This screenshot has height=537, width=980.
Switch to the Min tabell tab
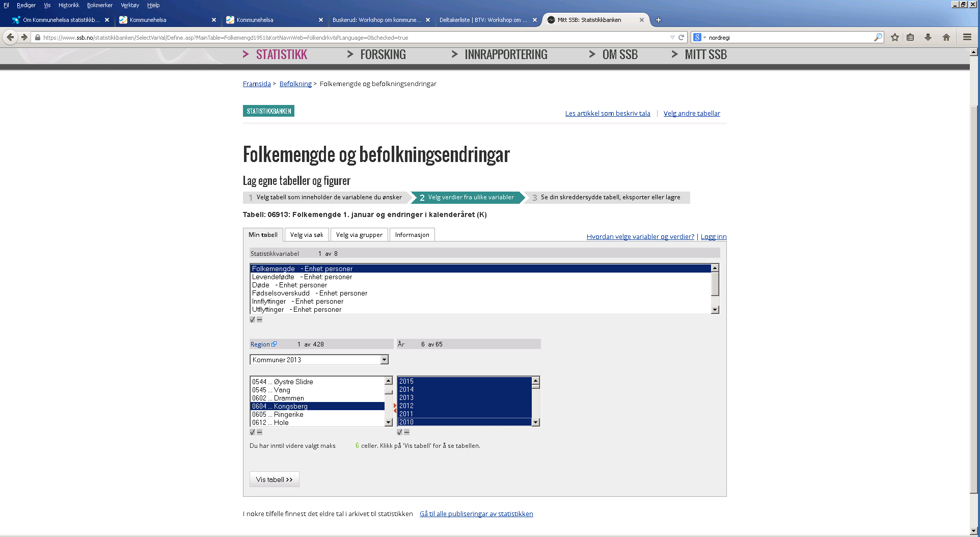[x=263, y=235]
